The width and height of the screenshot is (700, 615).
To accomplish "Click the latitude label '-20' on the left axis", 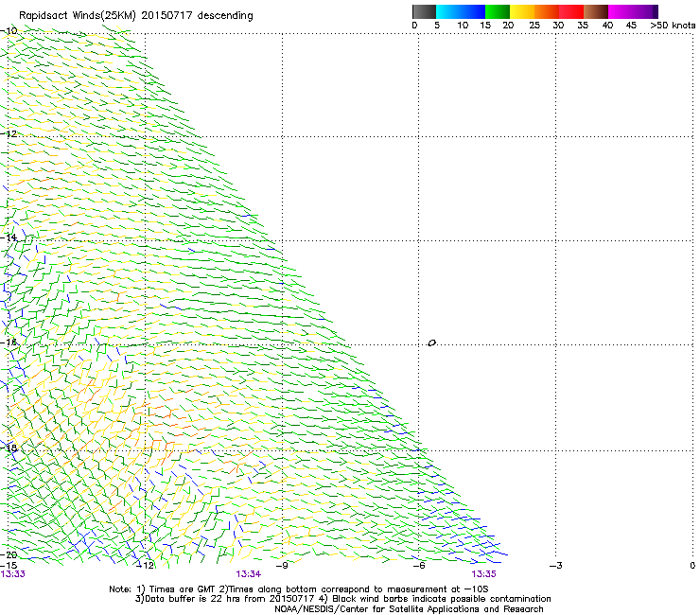I will pyautogui.click(x=9, y=554).
